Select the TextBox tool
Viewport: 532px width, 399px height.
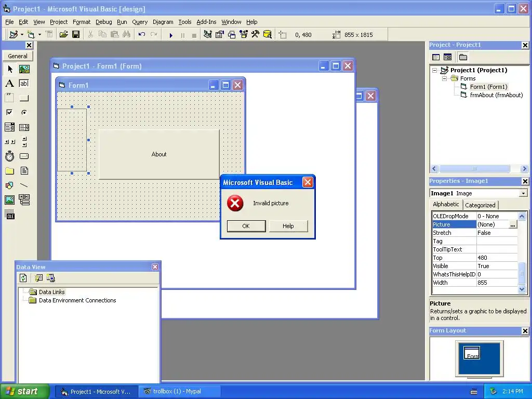coord(24,84)
